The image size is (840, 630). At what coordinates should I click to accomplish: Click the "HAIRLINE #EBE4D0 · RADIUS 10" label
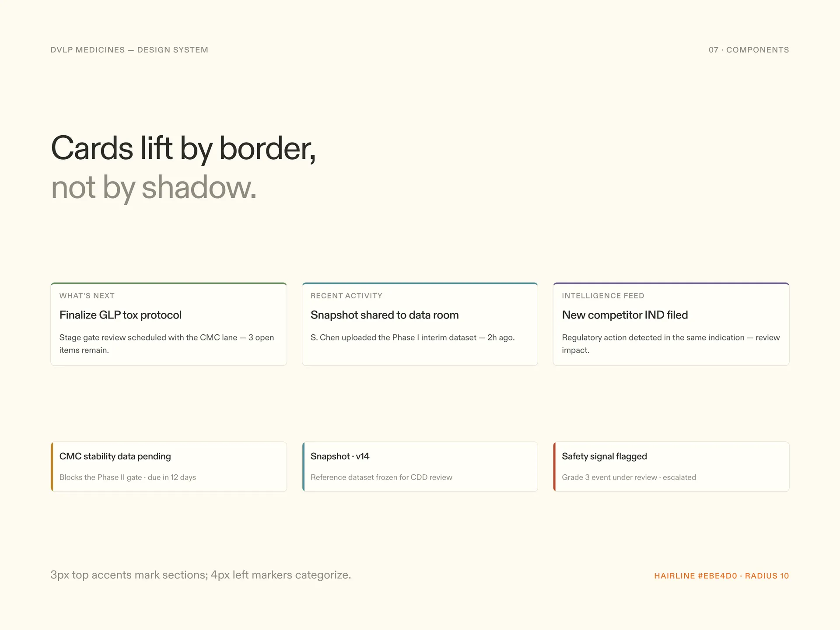click(x=721, y=576)
